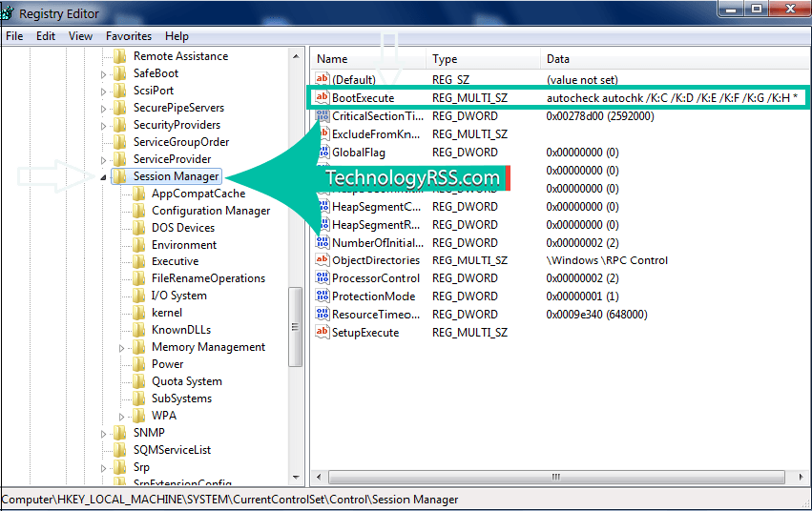Viewport: 812px width, 511px height.
Task: Open the File menu
Action: point(14,36)
